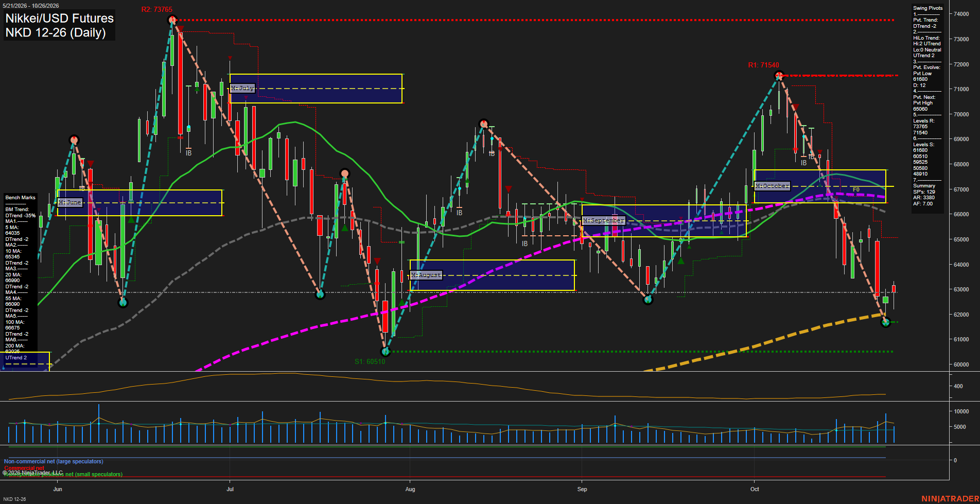Click the 68000 price axis label
980x504 pixels.
click(x=961, y=164)
